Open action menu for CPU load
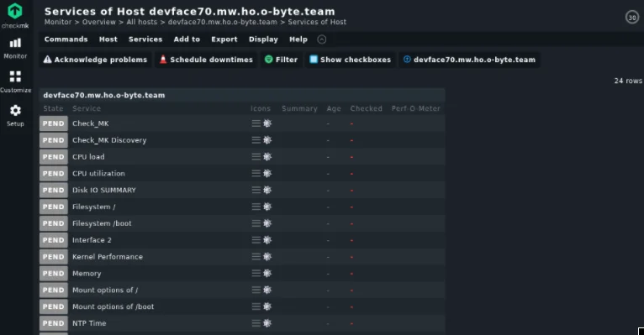This screenshot has height=335, width=644. pyautogui.click(x=256, y=157)
